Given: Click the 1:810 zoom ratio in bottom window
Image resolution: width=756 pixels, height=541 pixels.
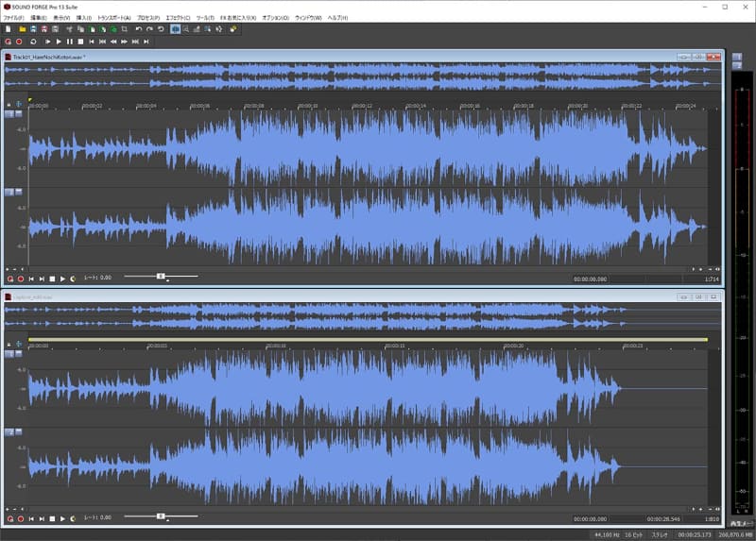Looking at the screenshot, I should (x=712, y=519).
